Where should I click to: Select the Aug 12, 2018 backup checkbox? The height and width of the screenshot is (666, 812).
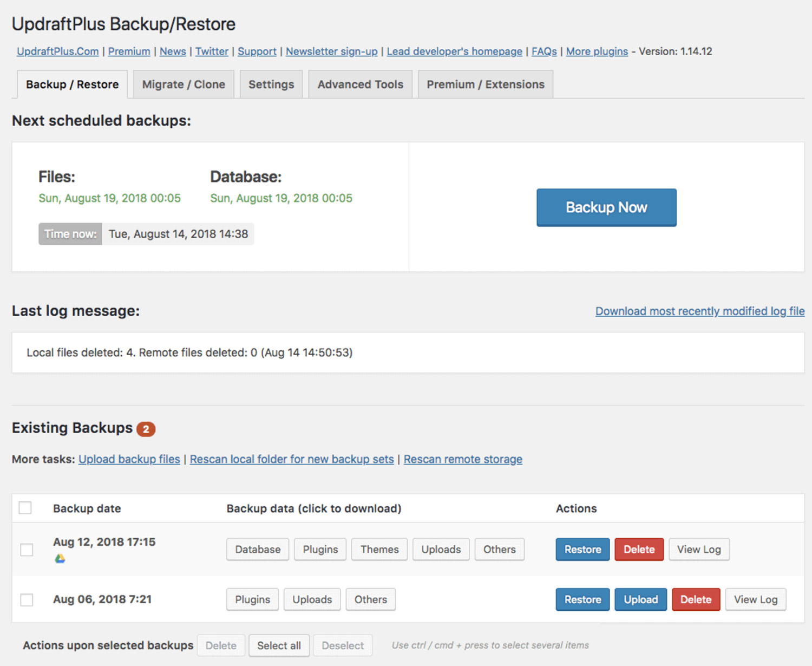pos(27,550)
